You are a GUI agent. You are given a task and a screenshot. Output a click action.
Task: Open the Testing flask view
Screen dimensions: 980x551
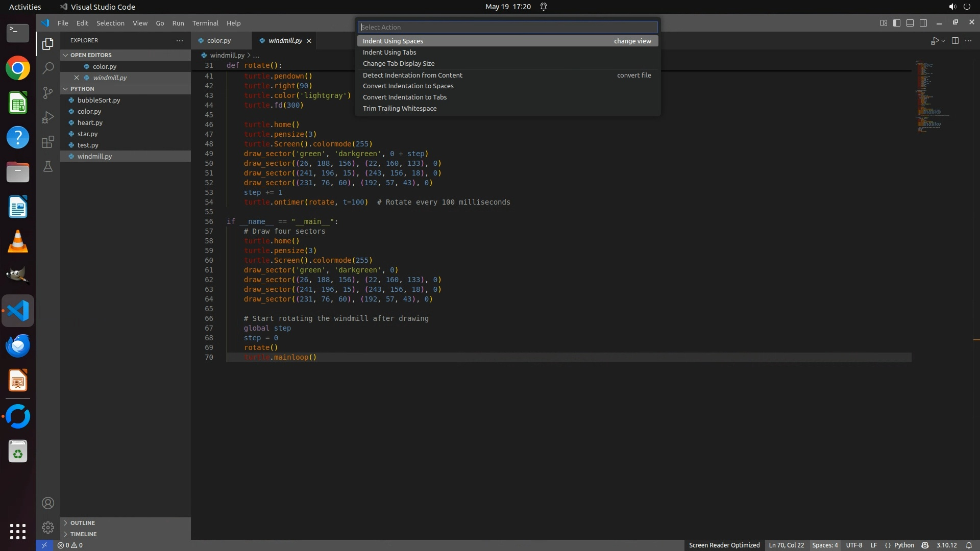48,166
